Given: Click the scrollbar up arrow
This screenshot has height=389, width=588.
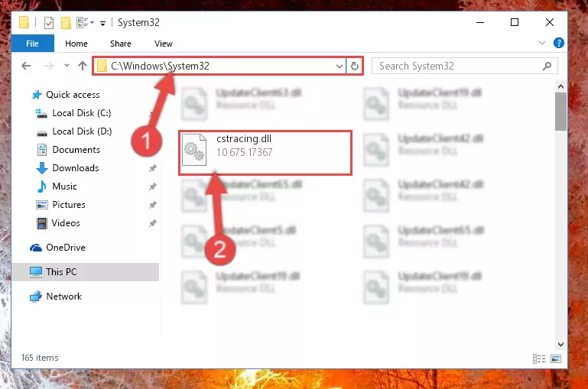Looking at the screenshot, I should click(560, 86).
